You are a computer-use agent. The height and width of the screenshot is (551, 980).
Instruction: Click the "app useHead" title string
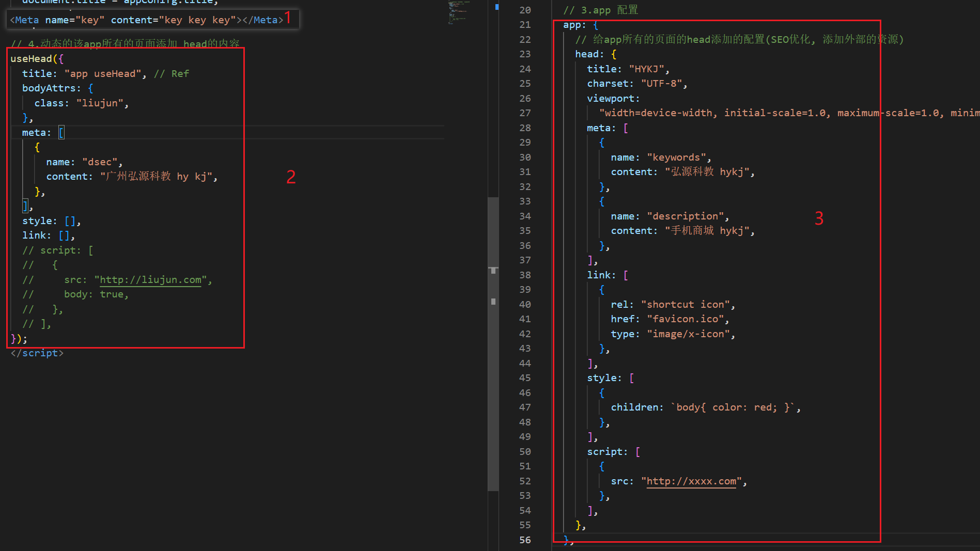[x=102, y=74]
